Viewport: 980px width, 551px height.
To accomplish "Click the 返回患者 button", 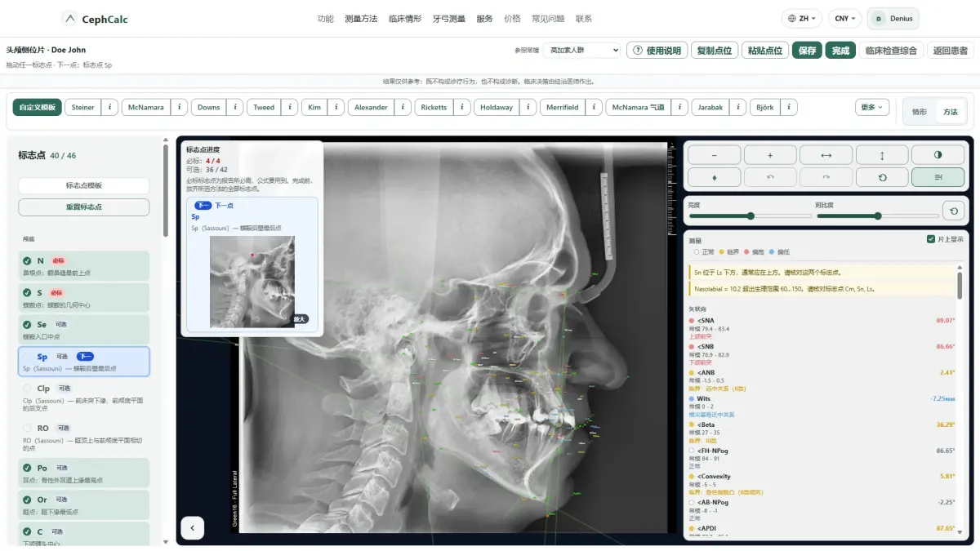I will coord(951,51).
